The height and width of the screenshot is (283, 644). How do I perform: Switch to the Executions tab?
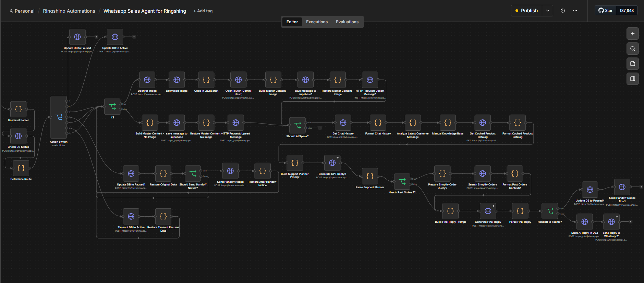coord(317,22)
